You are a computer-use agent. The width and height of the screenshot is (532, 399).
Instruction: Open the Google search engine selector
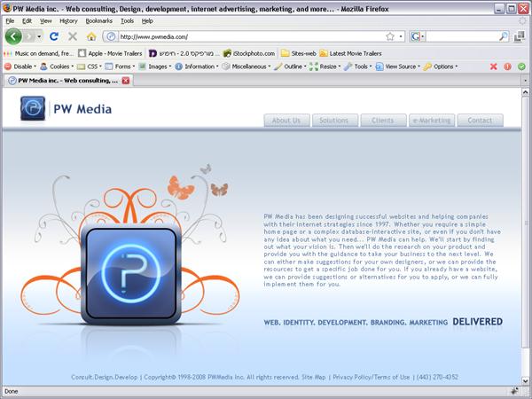click(x=418, y=36)
